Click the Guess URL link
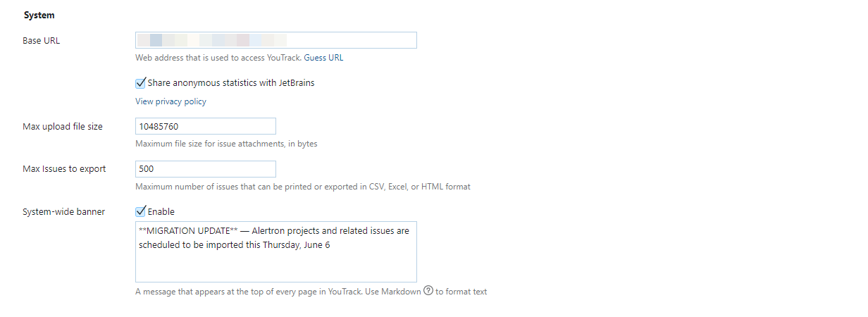This screenshot has width=868, height=317. click(x=323, y=58)
